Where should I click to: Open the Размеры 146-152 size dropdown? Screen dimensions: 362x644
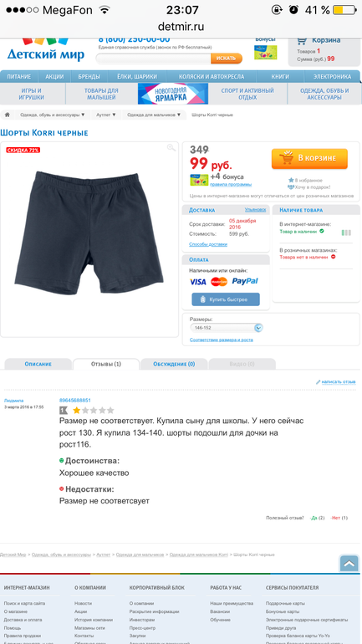(227, 328)
